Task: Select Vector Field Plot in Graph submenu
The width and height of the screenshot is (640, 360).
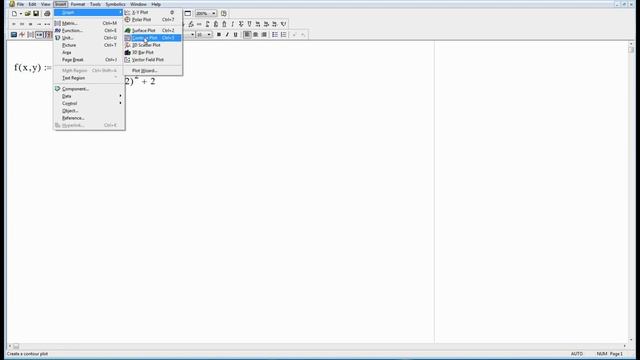Action: coord(153,60)
